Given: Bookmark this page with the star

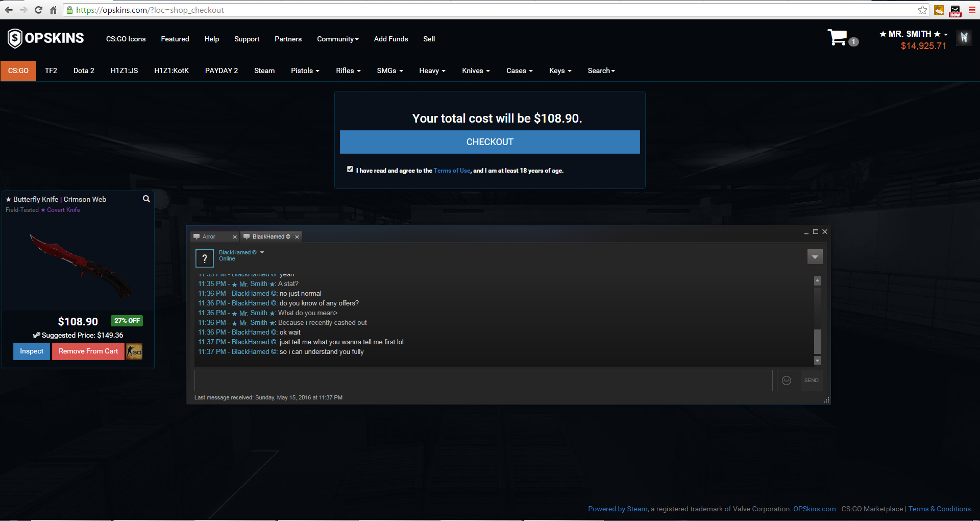Looking at the screenshot, I should click(x=922, y=10).
